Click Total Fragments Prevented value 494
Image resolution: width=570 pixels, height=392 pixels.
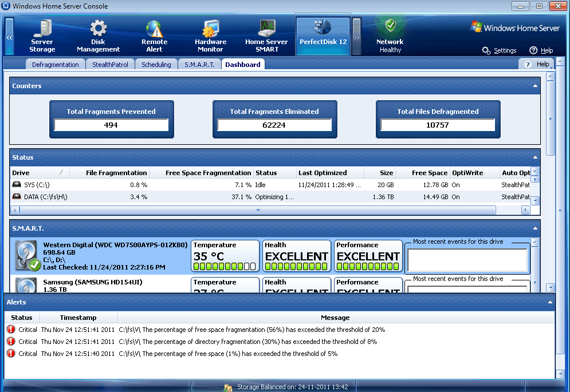click(x=111, y=125)
